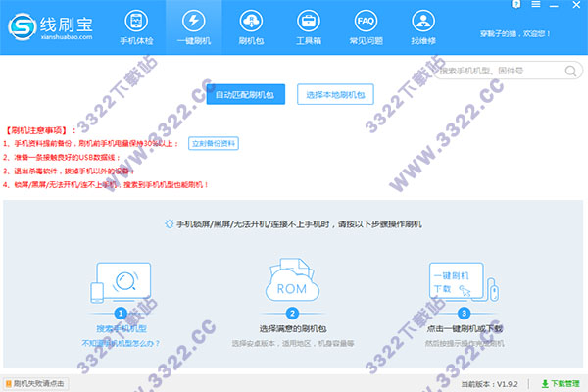
Task: Click the 选择本地刷机包 button
Action: (335, 94)
